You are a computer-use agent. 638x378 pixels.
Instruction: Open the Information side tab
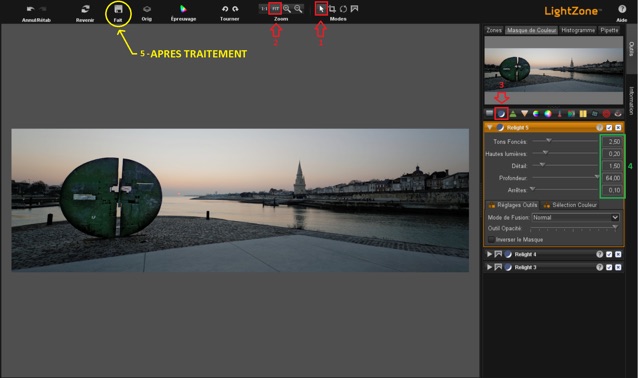click(631, 101)
